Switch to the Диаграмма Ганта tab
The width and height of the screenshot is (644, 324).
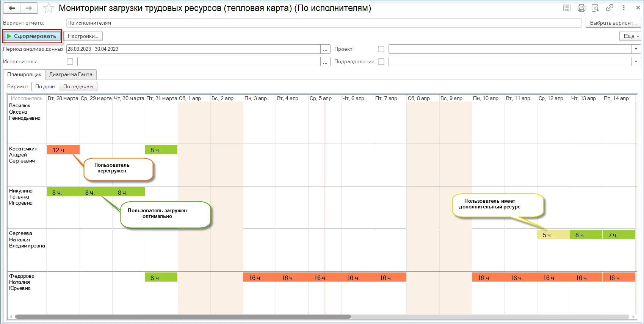click(x=71, y=74)
